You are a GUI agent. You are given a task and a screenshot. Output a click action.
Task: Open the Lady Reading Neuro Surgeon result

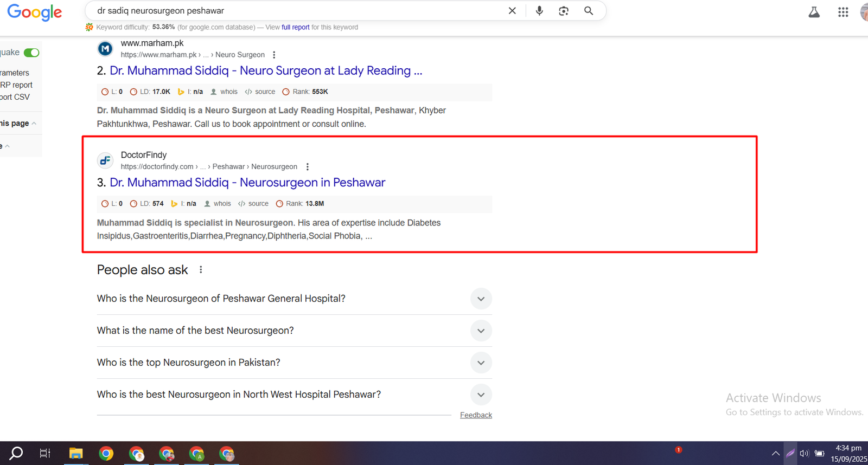pyautogui.click(x=266, y=71)
